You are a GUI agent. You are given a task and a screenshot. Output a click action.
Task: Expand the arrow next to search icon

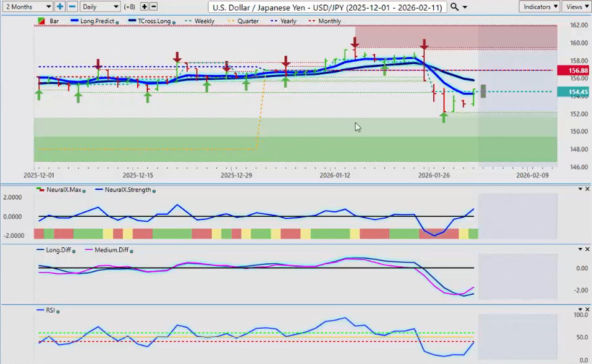(x=465, y=7)
